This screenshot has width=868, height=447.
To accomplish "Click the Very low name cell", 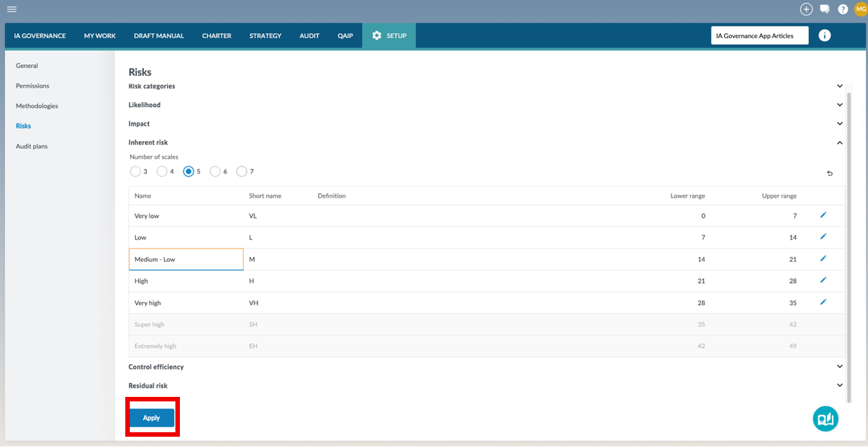I will pyautogui.click(x=186, y=216).
